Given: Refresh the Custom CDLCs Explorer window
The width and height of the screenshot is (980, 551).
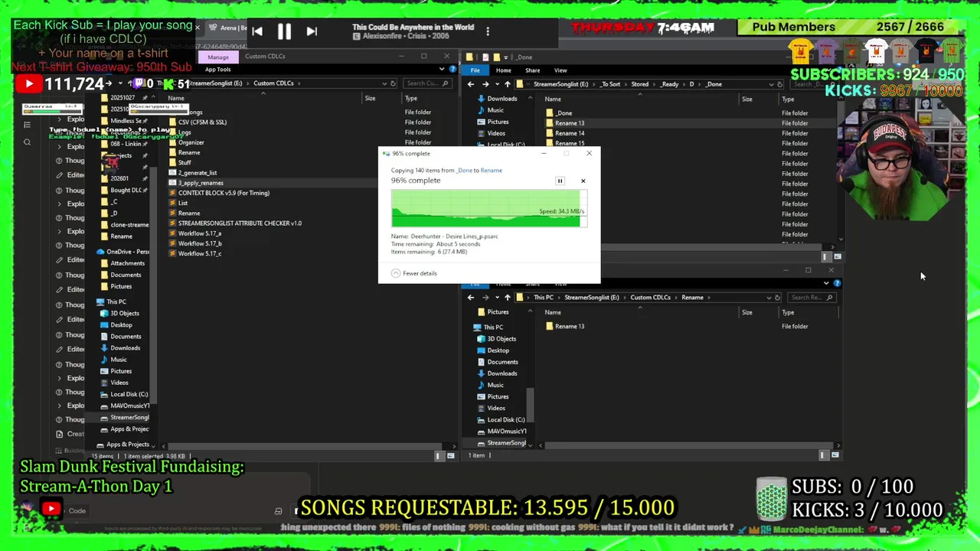Looking at the screenshot, I should point(393,83).
